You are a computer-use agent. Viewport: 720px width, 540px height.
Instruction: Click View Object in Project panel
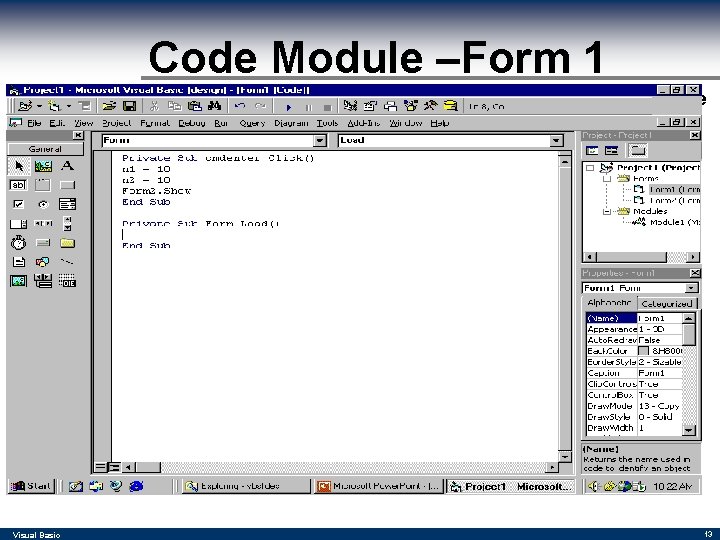[x=612, y=150]
